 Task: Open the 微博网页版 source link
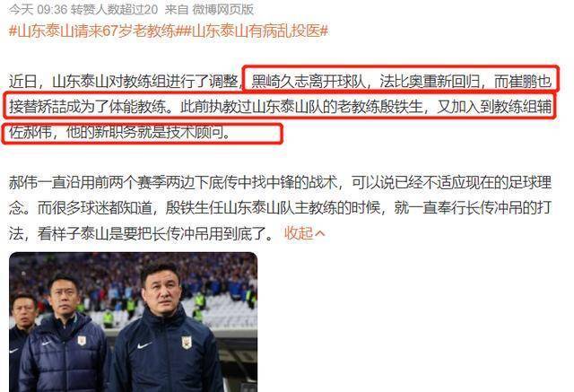point(223,9)
